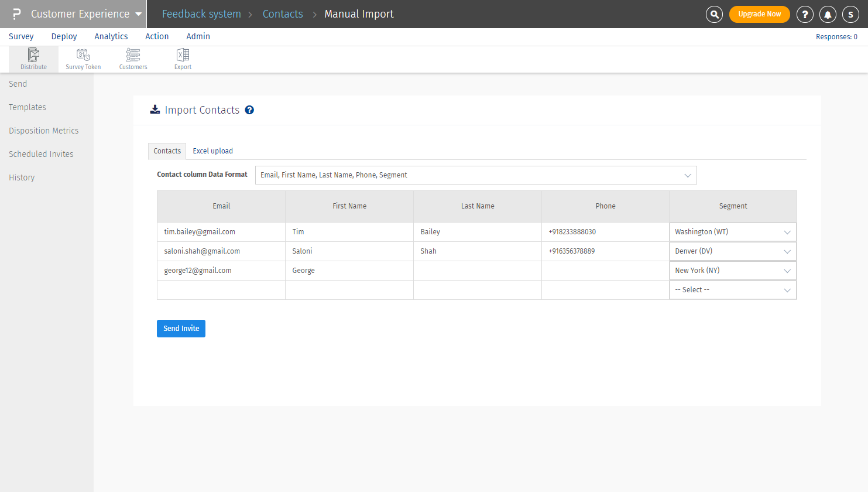Select the Customers toolbar icon
Image resolution: width=868 pixels, height=492 pixels.
coord(133,55)
